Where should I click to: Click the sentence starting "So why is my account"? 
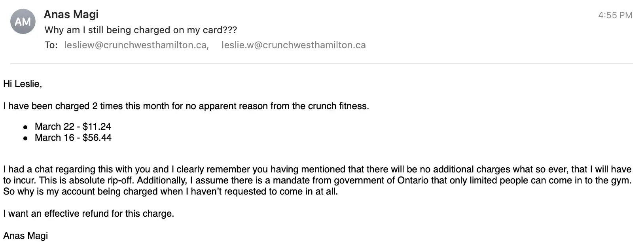(170, 191)
